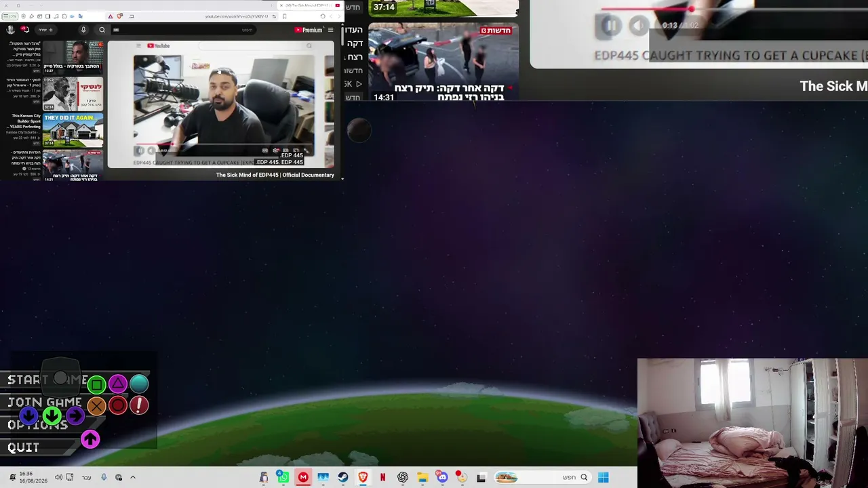Open File Explorer from the taskbar

point(422,477)
